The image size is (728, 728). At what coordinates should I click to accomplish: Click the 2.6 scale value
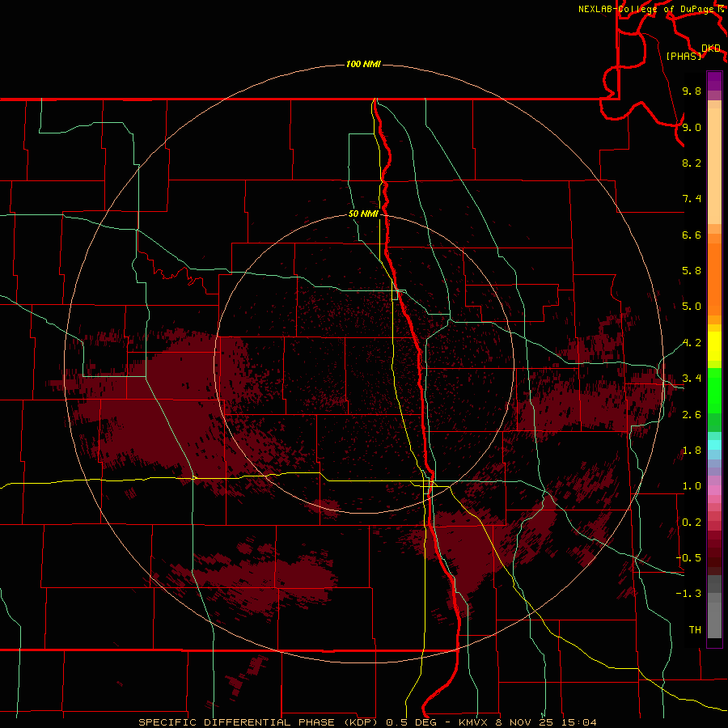tap(692, 415)
